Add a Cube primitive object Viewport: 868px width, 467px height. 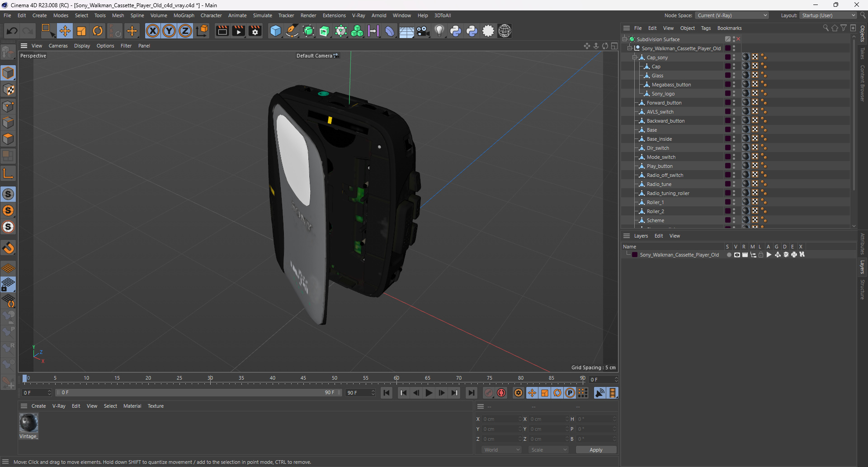(x=275, y=31)
